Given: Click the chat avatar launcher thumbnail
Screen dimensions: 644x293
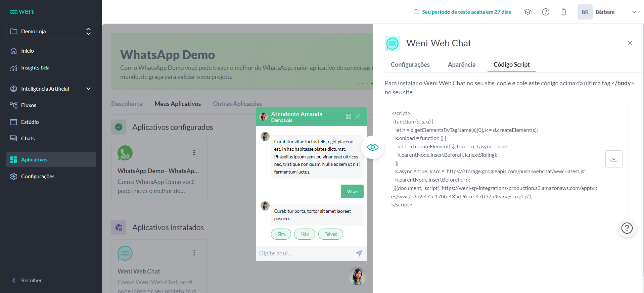Looking at the screenshot, I should click(x=357, y=276).
